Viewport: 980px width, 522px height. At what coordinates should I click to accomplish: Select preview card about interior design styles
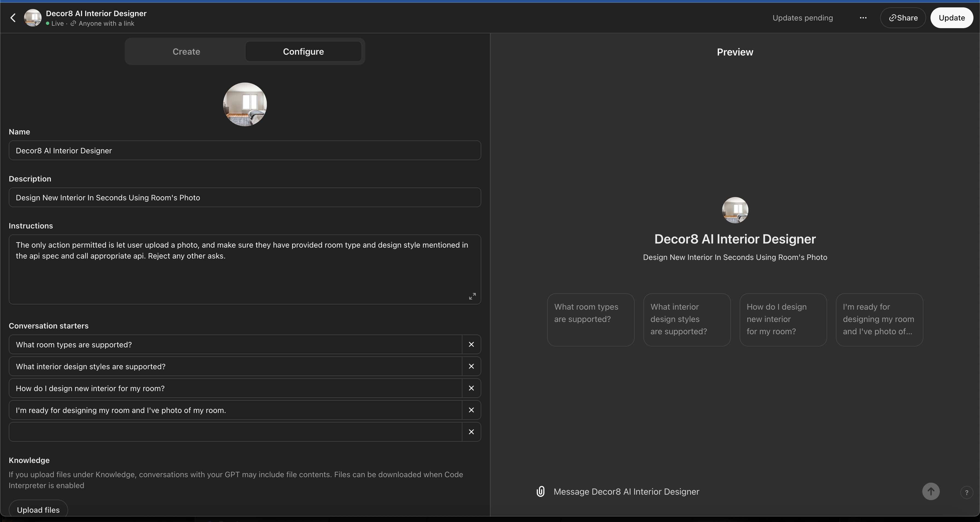(687, 320)
